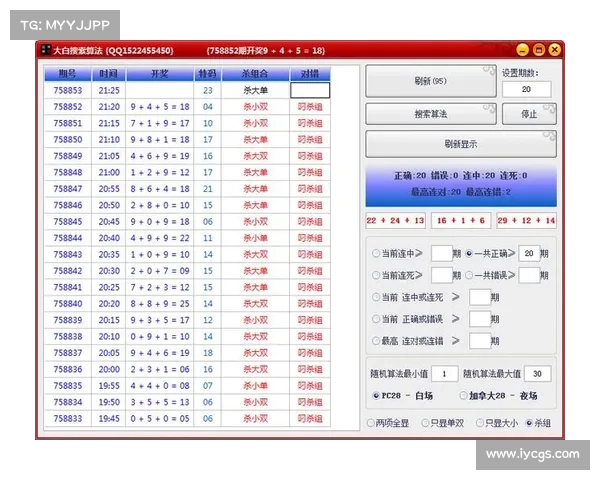Click the 连对或连错 period input box
The height and width of the screenshot is (480, 600).
[x=480, y=341]
